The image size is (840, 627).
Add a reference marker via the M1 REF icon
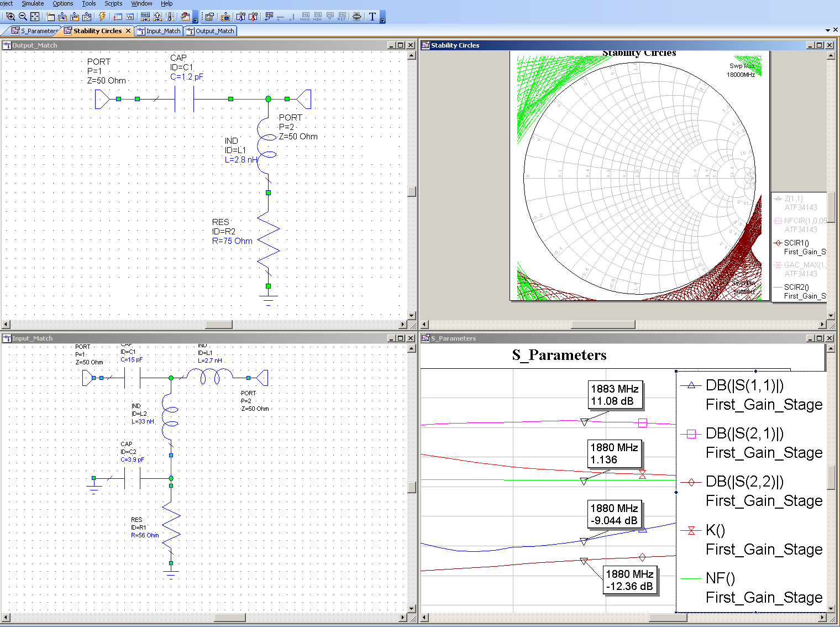click(342, 17)
